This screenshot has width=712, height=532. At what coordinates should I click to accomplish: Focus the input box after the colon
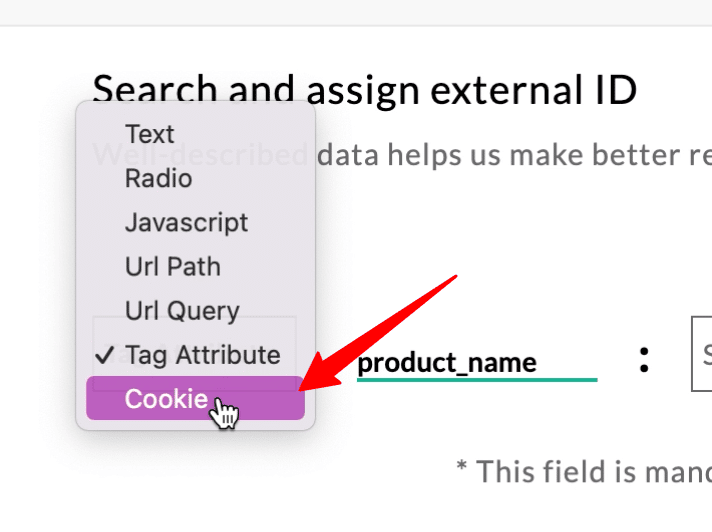pos(702,354)
